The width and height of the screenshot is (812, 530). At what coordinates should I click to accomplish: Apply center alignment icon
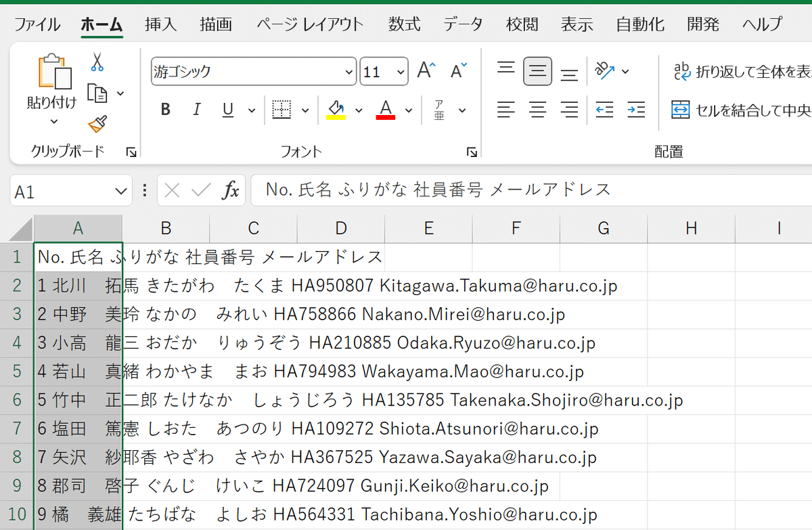pyautogui.click(x=537, y=110)
